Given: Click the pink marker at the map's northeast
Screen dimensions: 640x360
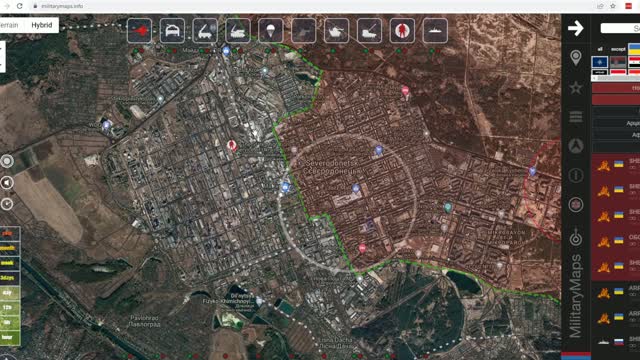Looking at the screenshot, I should [x=405, y=91].
